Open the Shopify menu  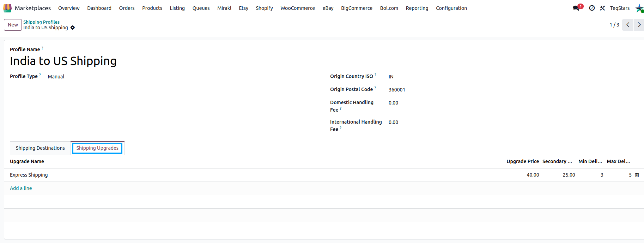(x=264, y=8)
